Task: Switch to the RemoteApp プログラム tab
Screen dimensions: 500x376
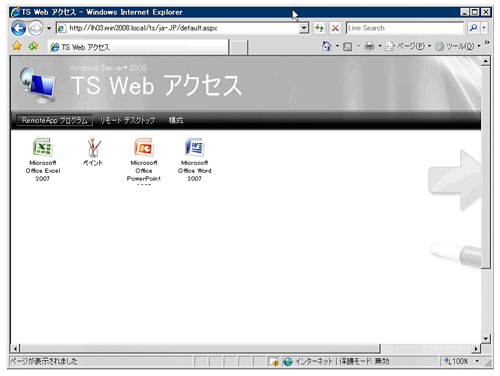Action: (55, 120)
